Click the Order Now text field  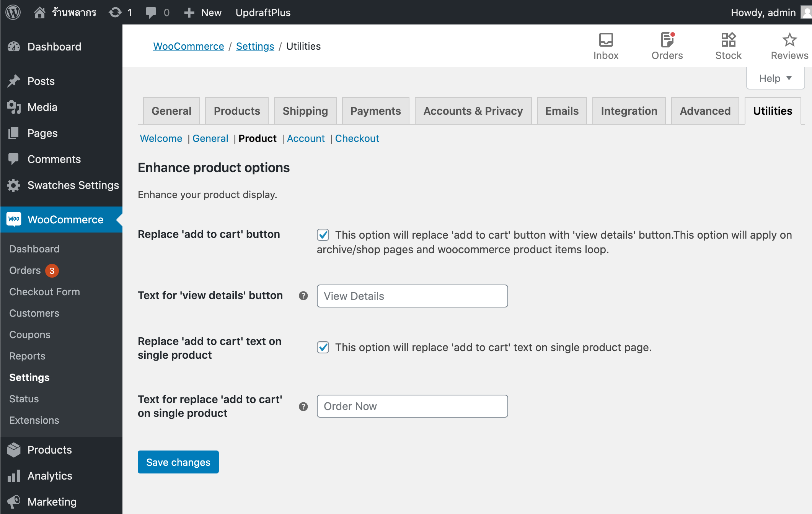pos(413,406)
